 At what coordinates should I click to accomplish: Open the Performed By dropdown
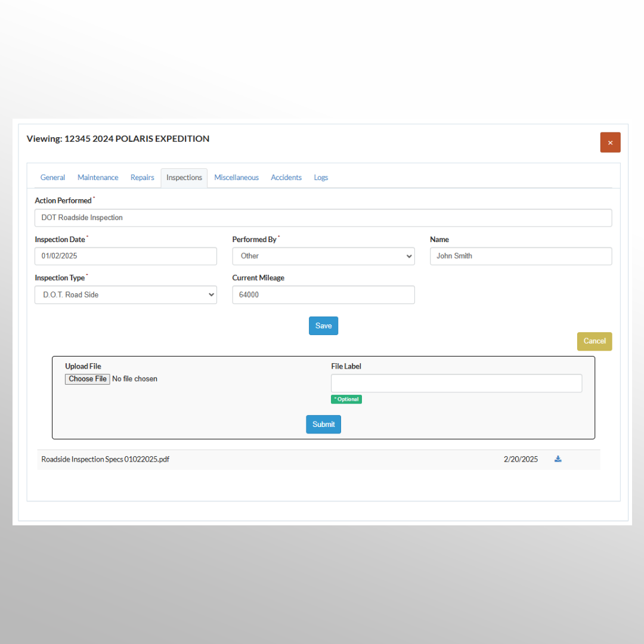pos(323,256)
